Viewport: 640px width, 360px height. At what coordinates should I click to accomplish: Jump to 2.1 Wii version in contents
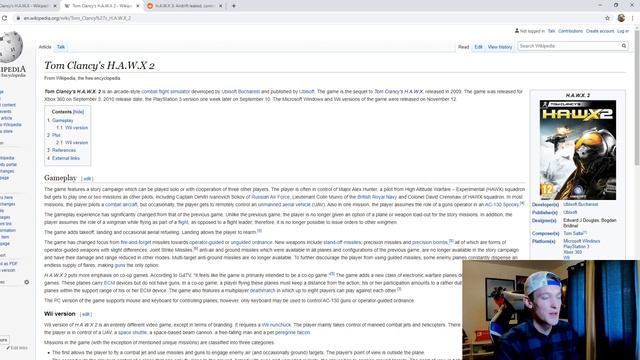[x=76, y=143]
